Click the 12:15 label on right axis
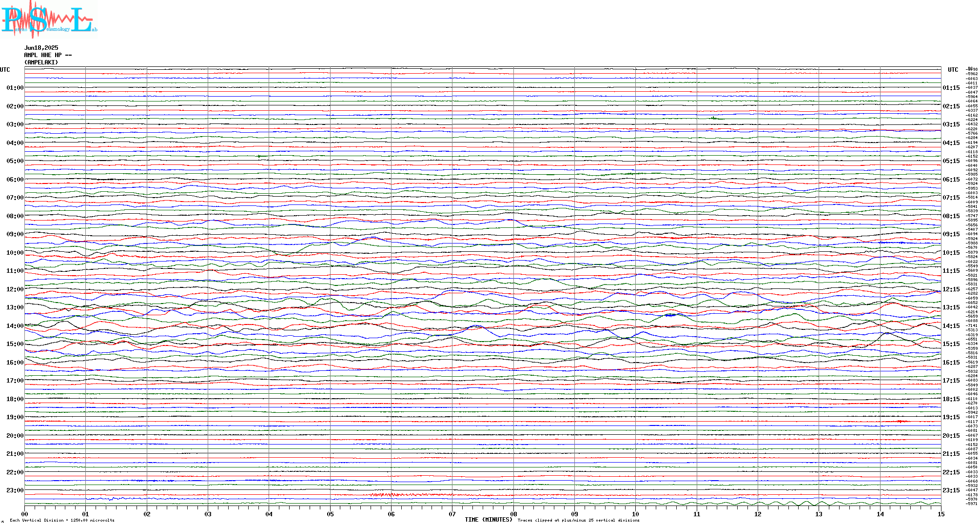Viewport: 980px width, 527px height. [951, 289]
